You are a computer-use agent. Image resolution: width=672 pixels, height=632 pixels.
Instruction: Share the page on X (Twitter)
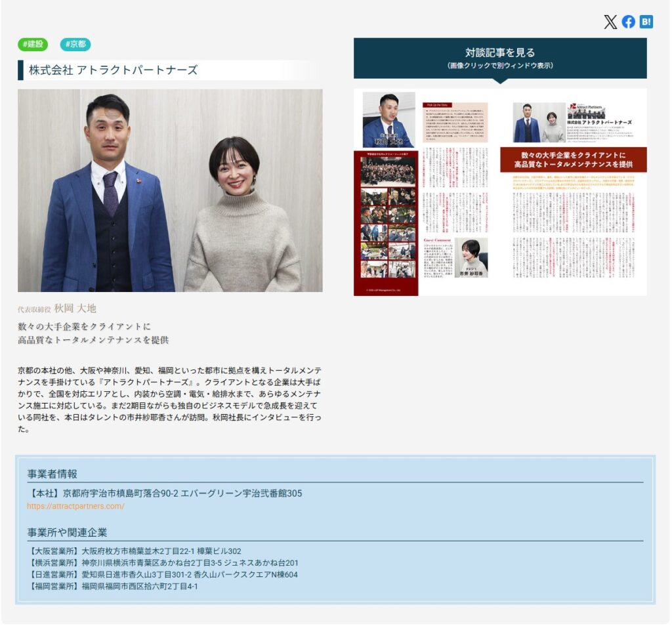pyautogui.click(x=610, y=22)
